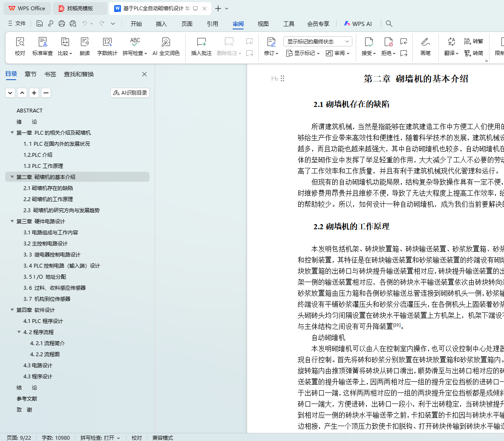Switch to 插入 ribbon tab
504x441 pixels.
pyautogui.click(x=161, y=24)
